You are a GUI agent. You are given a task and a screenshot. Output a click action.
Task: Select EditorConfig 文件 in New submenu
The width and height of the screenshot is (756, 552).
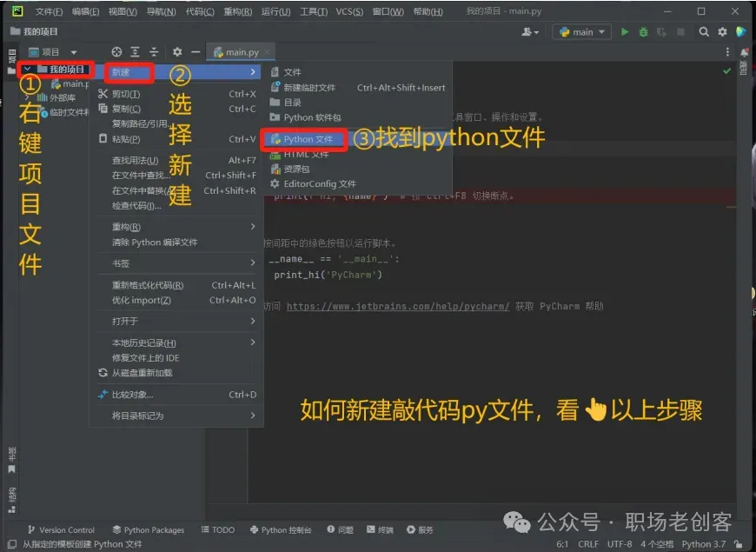pyautogui.click(x=358, y=184)
